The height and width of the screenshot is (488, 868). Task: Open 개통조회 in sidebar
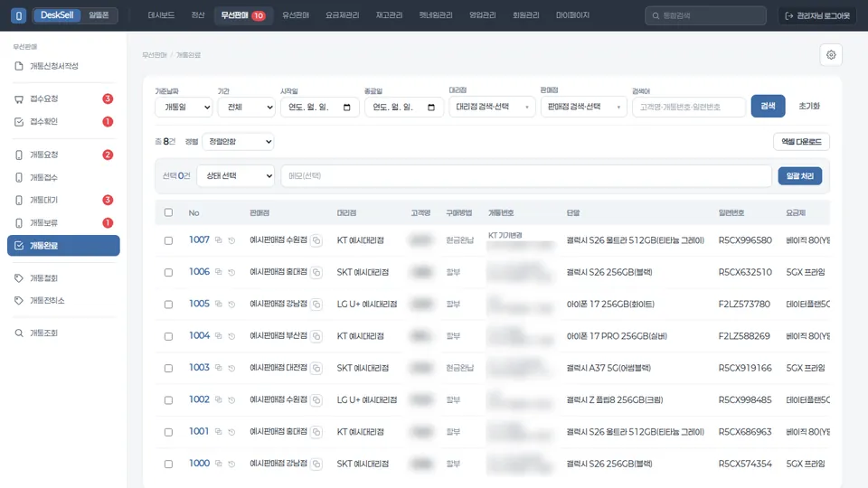63,333
